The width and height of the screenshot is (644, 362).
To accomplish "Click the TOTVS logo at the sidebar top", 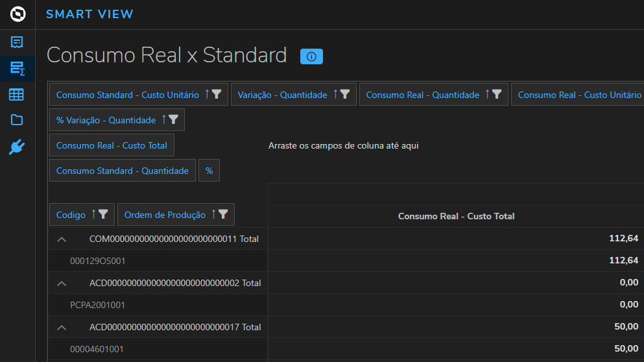I will tap(18, 14).
